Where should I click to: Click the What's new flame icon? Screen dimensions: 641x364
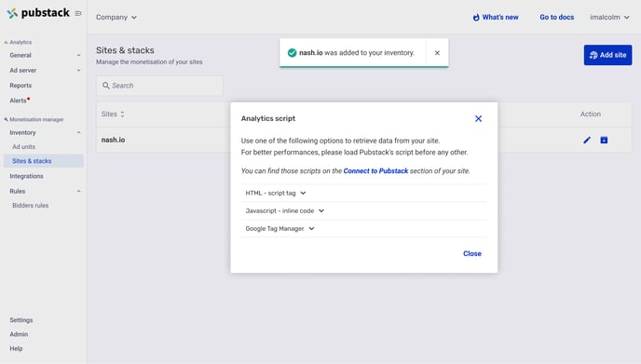(x=476, y=17)
